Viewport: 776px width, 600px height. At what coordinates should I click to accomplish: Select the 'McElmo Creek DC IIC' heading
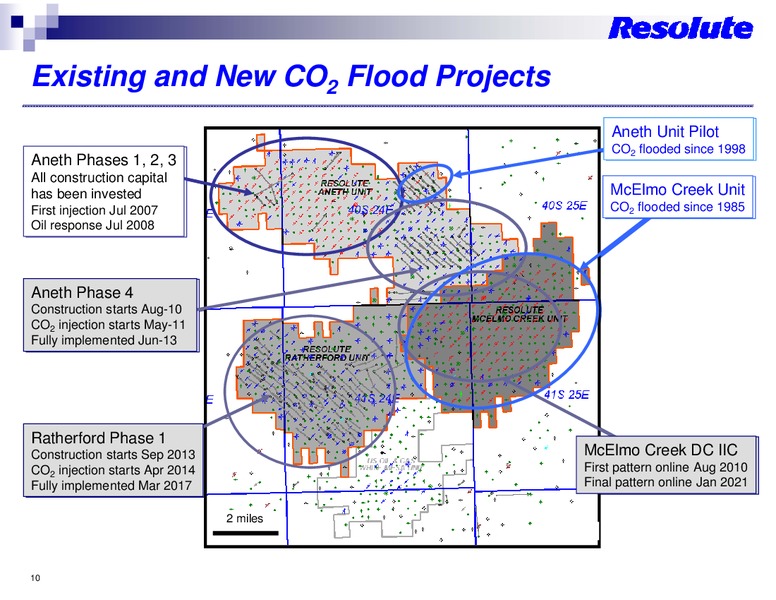coord(661,450)
